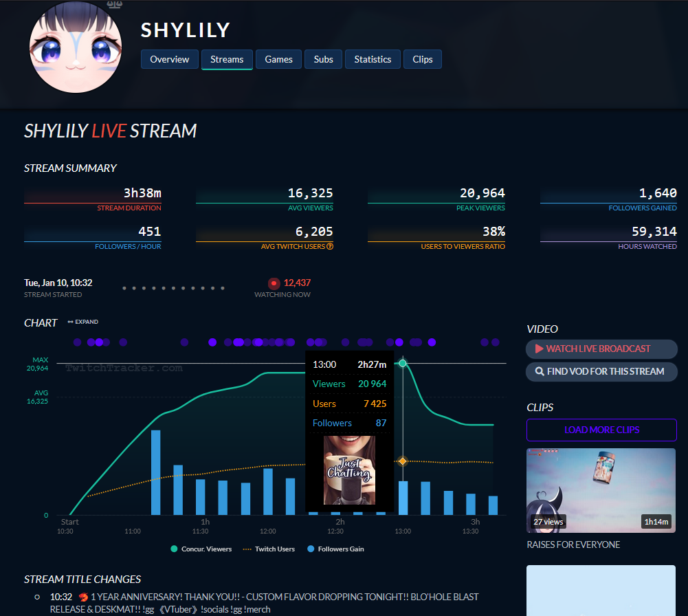Image resolution: width=688 pixels, height=616 pixels.
Task: Switch to the Overview tab
Action: click(x=169, y=59)
